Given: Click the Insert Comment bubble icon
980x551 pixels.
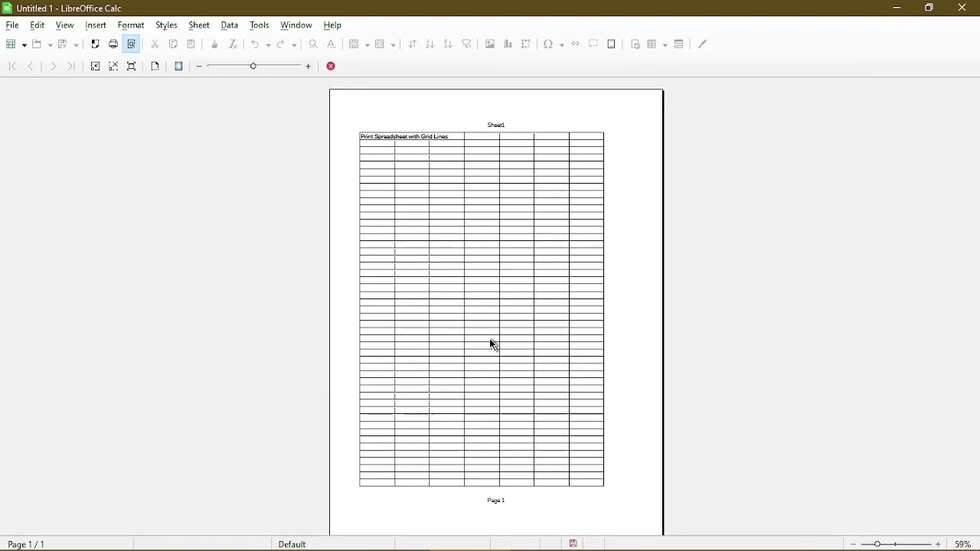Looking at the screenshot, I should [x=594, y=44].
